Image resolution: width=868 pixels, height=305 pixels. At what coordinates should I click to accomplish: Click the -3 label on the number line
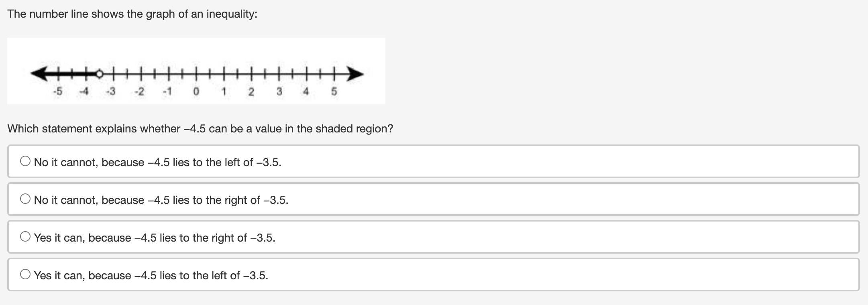(x=111, y=91)
